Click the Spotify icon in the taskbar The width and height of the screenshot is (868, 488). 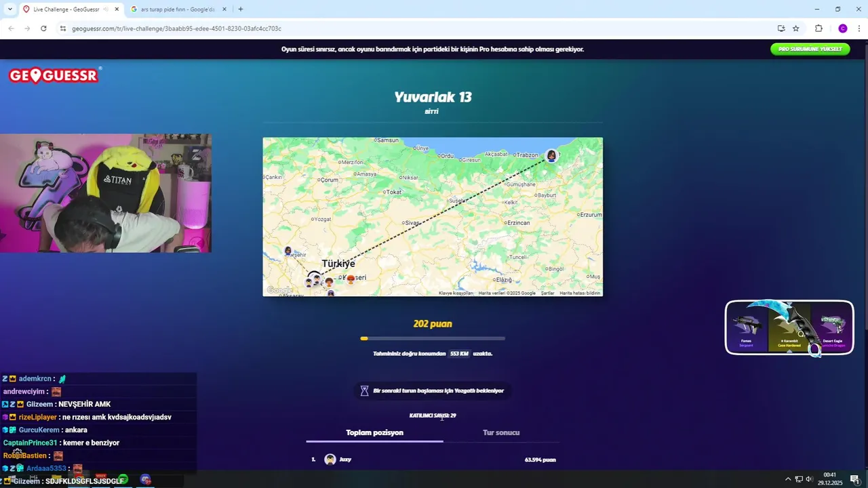[123, 479]
